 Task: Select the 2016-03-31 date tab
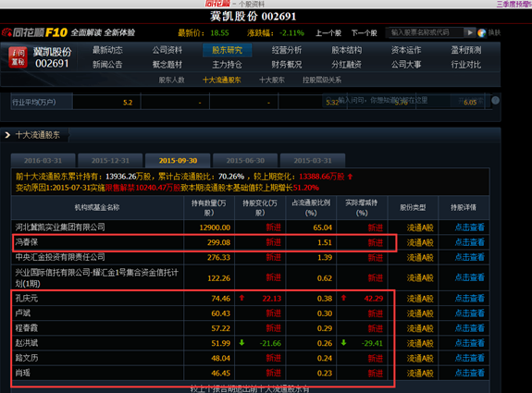[43, 160]
